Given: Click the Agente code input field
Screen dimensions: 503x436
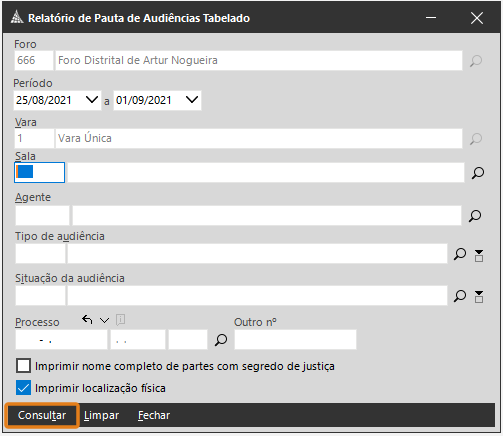Looking at the screenshot, I should (42, 215).
